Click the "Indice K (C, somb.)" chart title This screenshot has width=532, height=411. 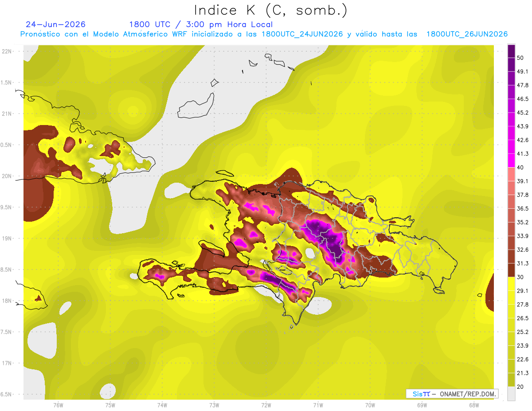click(x=271, y=10)
